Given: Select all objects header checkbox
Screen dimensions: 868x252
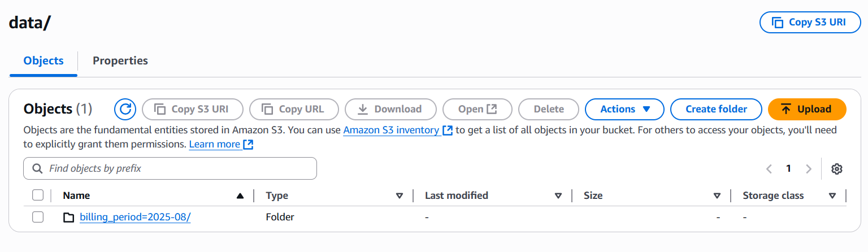Looking at the screenshot, I should click(x=38, y=195).
